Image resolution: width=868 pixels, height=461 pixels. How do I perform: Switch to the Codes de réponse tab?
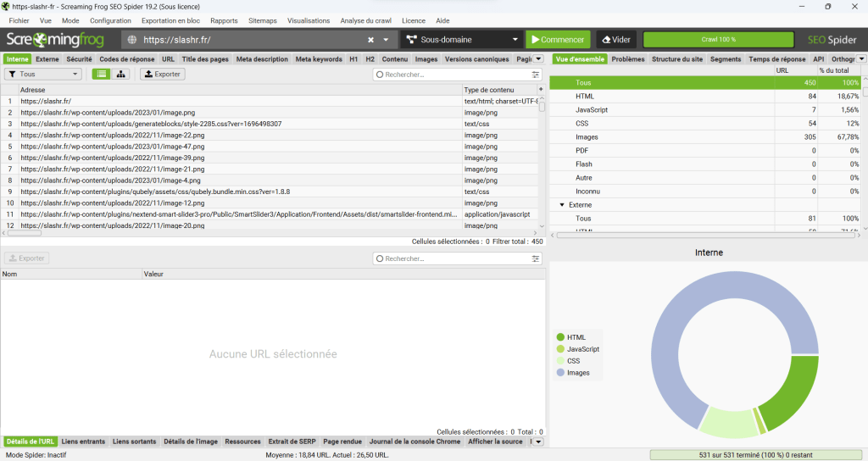click(126, 59)
